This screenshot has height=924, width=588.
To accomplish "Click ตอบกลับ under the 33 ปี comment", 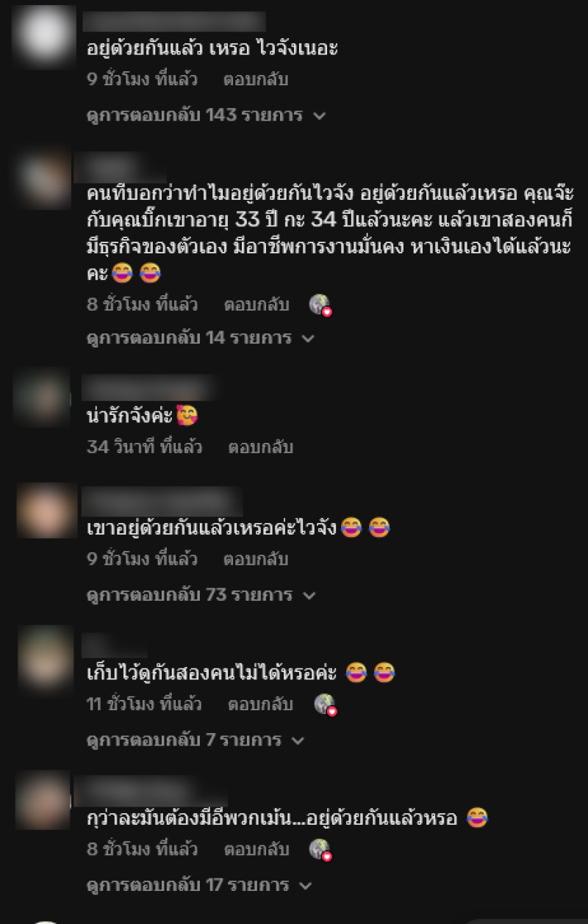I will click(x=255, y=305).
